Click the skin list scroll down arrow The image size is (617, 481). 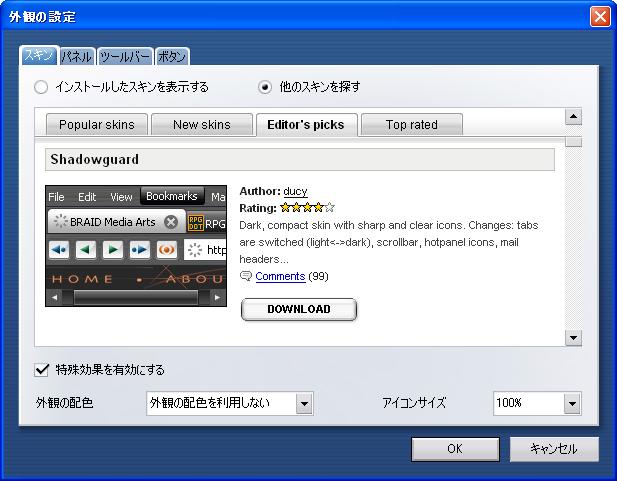pyautogui.click(x=573, y=338)
